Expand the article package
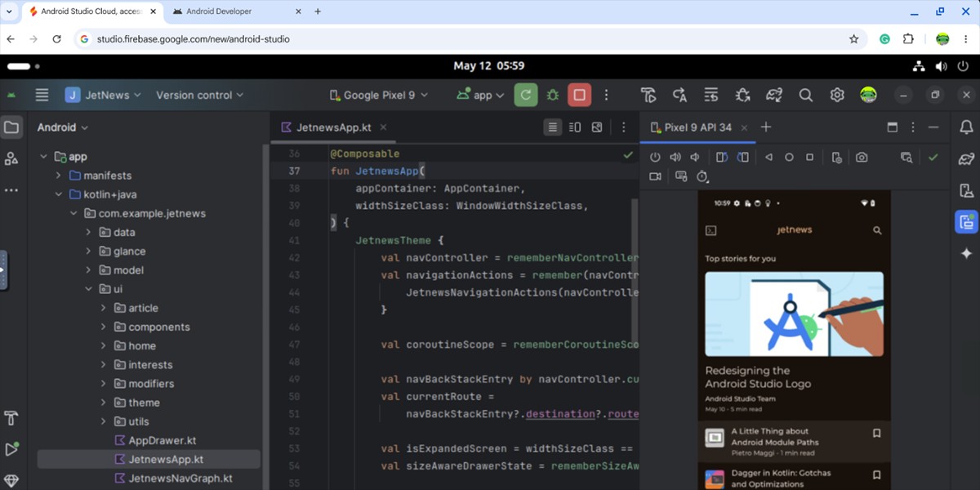The height and width of the screenshot is (490, 980). 103,308
